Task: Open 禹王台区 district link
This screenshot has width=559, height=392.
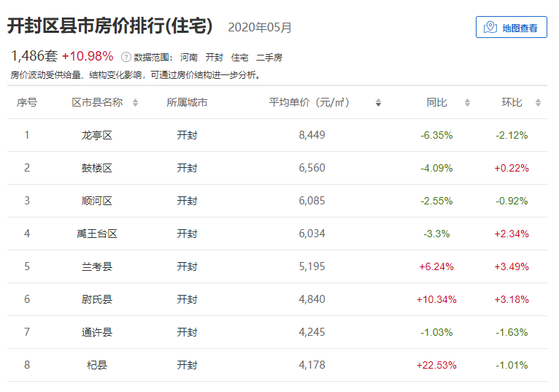Action: point(97,234)
